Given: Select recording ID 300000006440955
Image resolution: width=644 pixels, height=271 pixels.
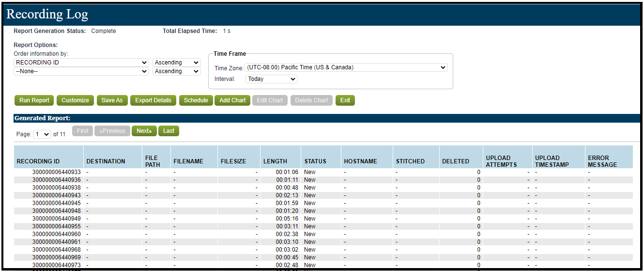Looking at the screenshot, I should [56, 226].
